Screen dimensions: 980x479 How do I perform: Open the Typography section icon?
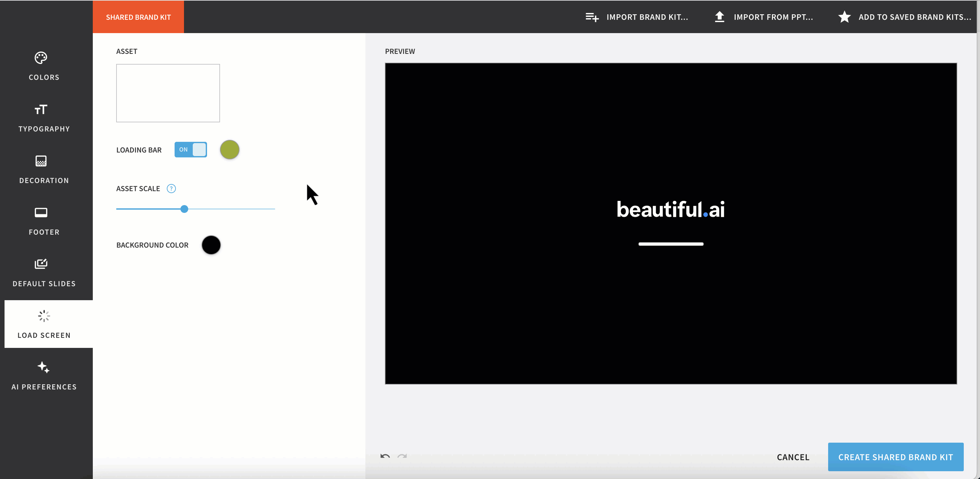click(x=41, y=110)
